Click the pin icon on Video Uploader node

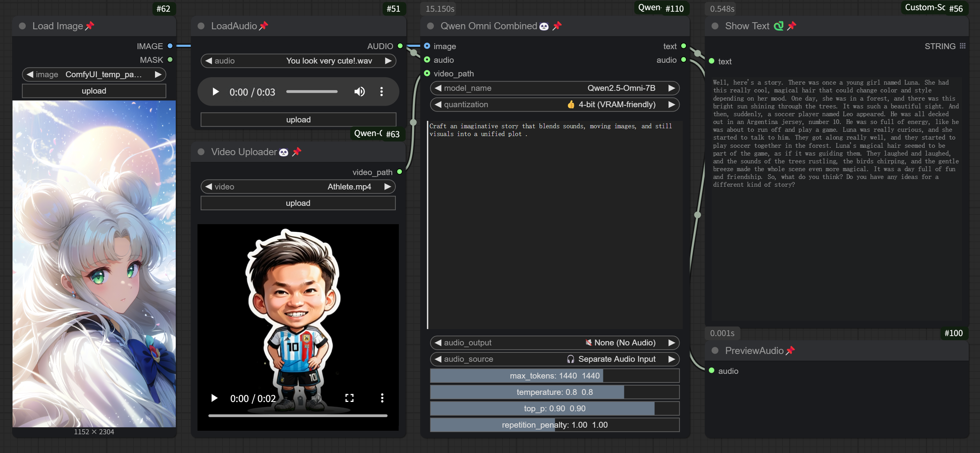[297, 152]
